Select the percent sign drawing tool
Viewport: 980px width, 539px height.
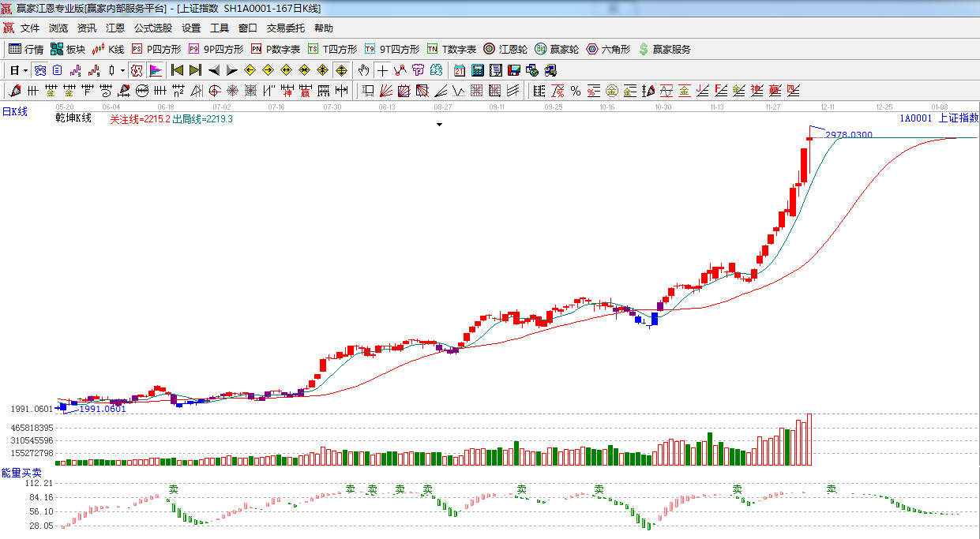(576, 91)
